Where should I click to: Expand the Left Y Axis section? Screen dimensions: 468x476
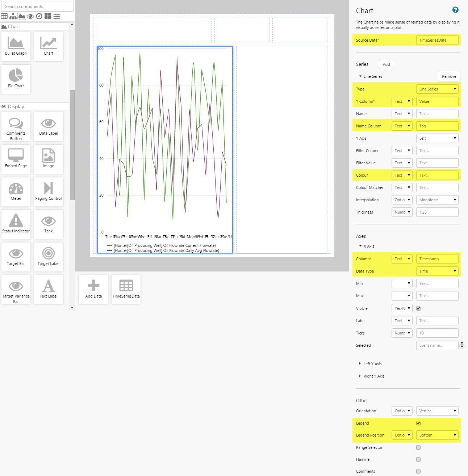pos(372,364)
